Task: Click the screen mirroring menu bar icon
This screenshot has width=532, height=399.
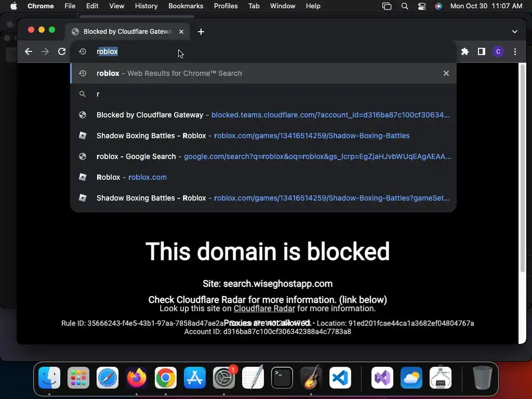Action: tap(387, 6)
